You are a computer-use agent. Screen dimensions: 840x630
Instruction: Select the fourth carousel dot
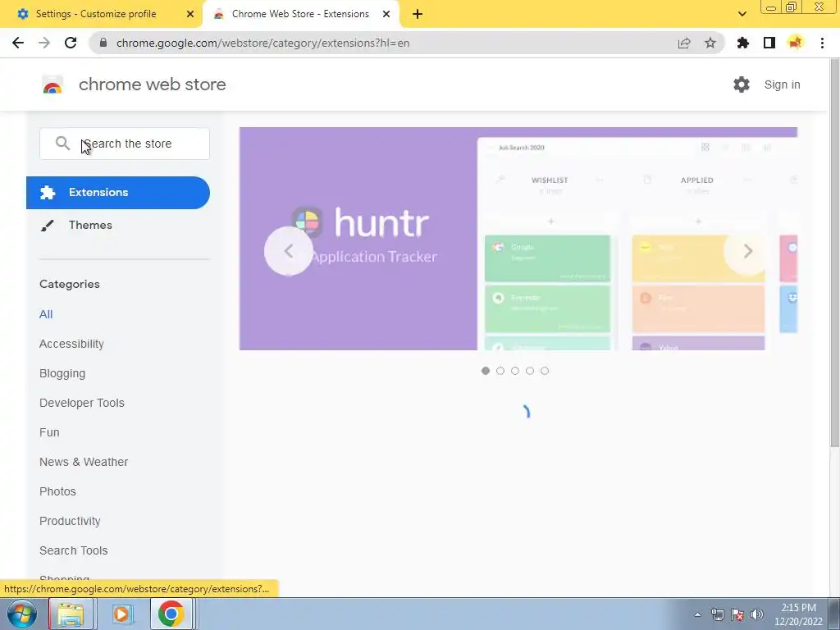click(x=530, y=371)
